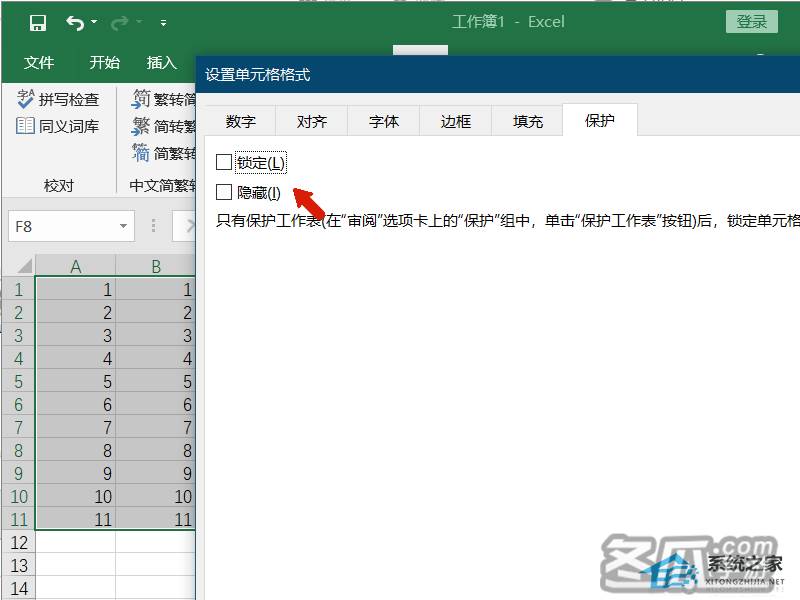Check the 隐藏(I) checkbox
The width and height of the screenshot is (800, 600).
(x=224, y=192)
